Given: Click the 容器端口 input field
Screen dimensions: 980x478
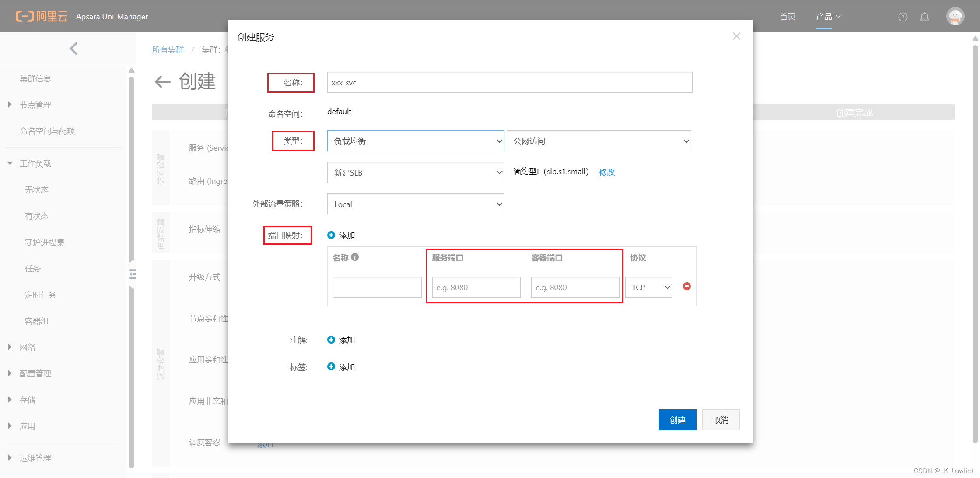Looking at the screenshot, I should coord(575,287).
